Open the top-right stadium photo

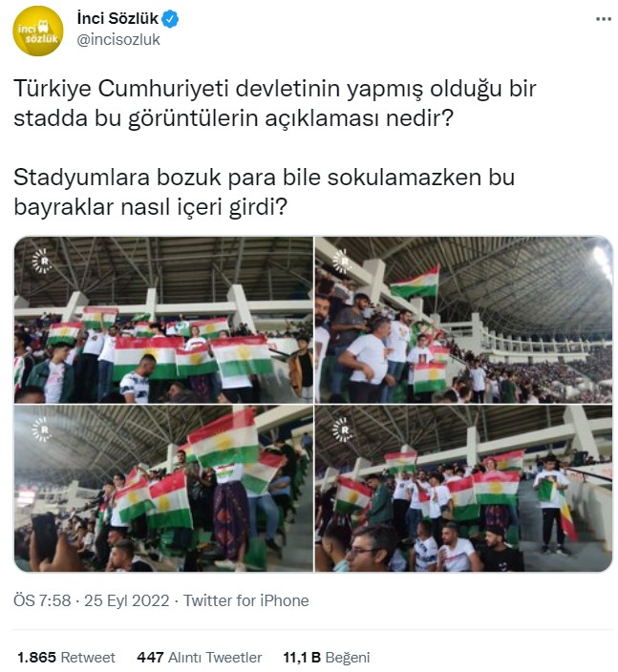click(463, 319)
